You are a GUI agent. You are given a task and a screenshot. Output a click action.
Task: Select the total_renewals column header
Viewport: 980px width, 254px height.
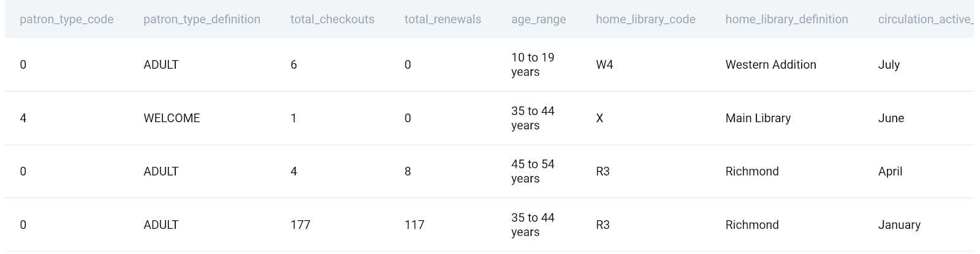click(x=442, y=20)
